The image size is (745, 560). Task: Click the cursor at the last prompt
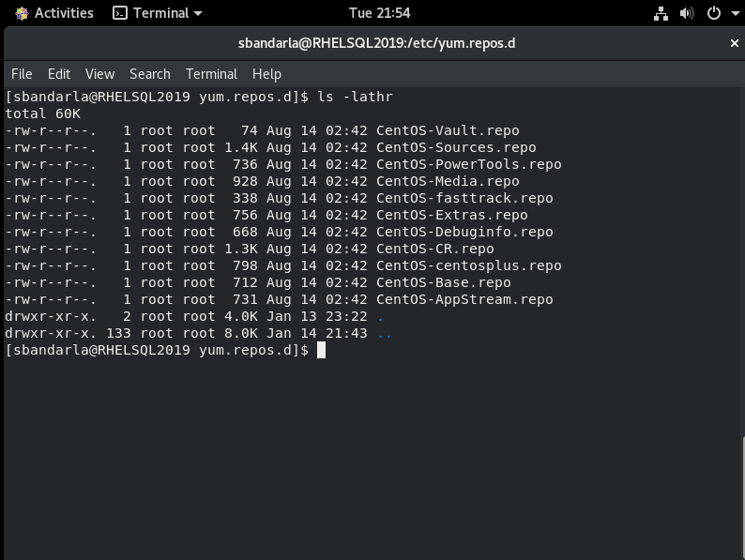[x=321, y=350]
